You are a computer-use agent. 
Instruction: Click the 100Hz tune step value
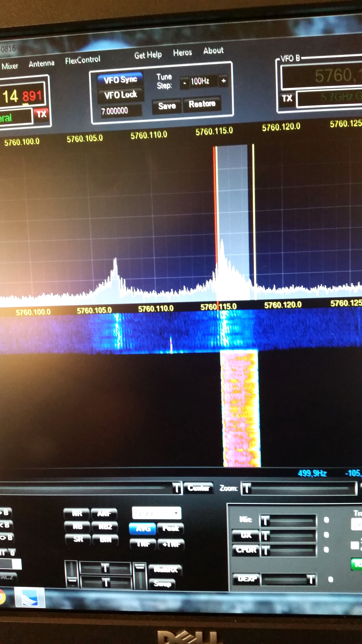tap(203, 81)
